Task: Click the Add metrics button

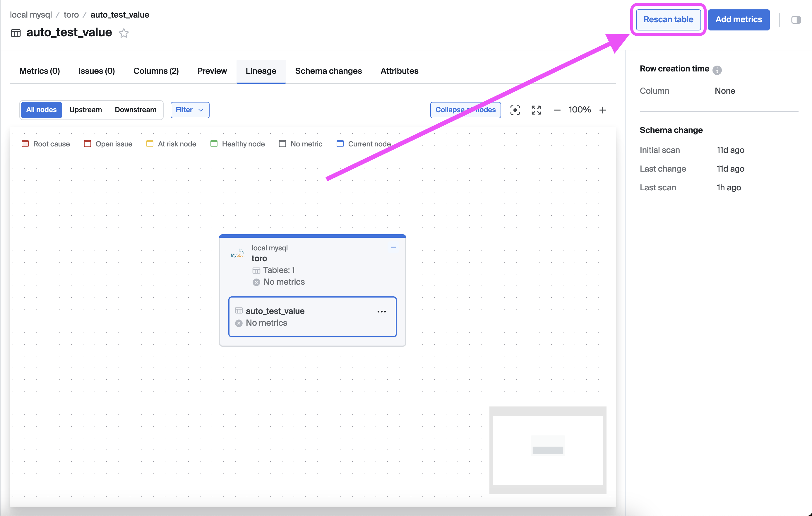Action: 739,20
